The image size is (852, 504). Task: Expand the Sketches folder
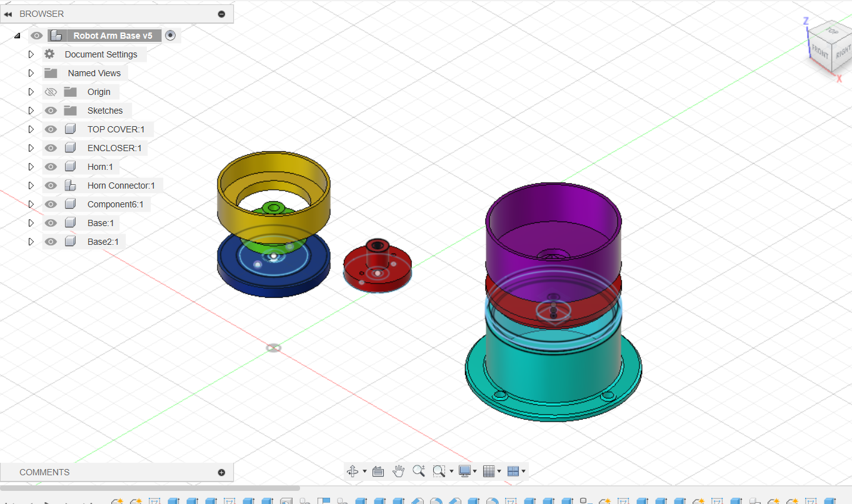pos(31,111)
